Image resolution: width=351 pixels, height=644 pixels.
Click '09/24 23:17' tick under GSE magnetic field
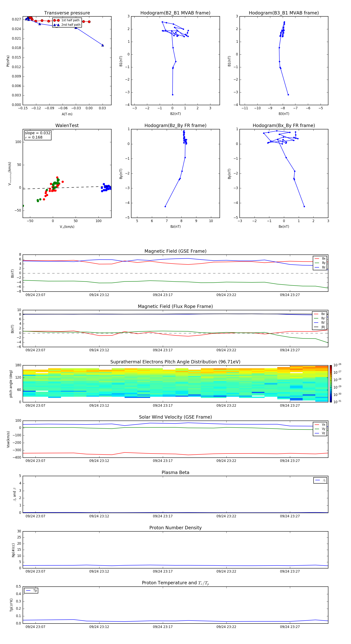(x=163, y=295)
